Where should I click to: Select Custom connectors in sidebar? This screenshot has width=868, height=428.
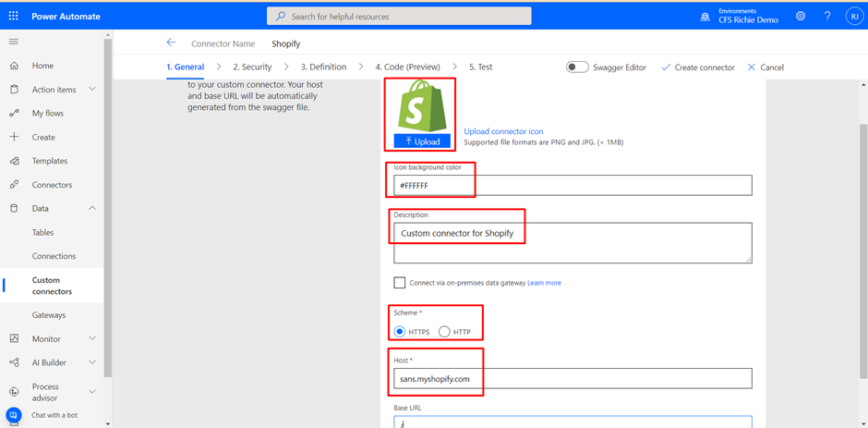coord(52,286)
